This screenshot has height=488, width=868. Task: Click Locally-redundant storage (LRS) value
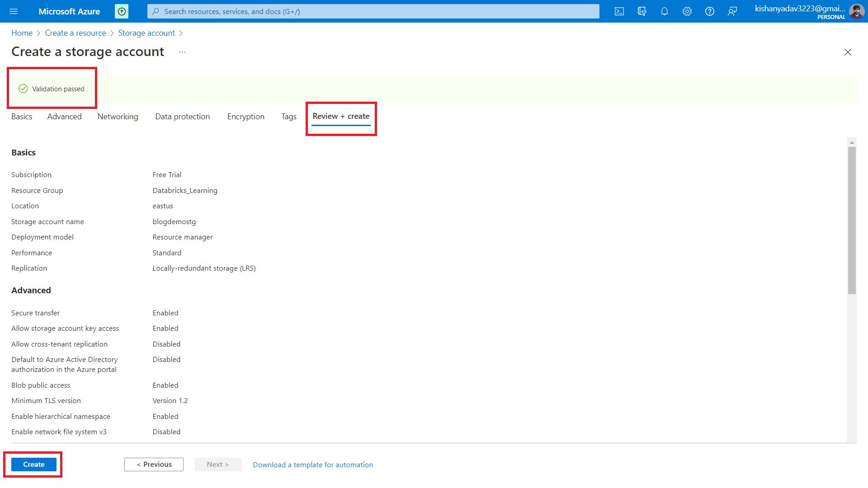(x=204, y=268)
